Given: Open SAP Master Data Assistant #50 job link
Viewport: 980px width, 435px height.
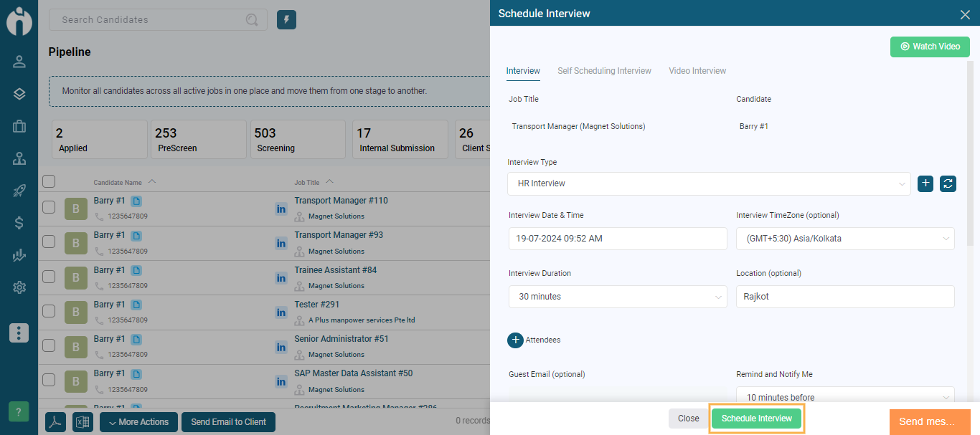Looking at the screenshot, I should [x=353, y=373].
